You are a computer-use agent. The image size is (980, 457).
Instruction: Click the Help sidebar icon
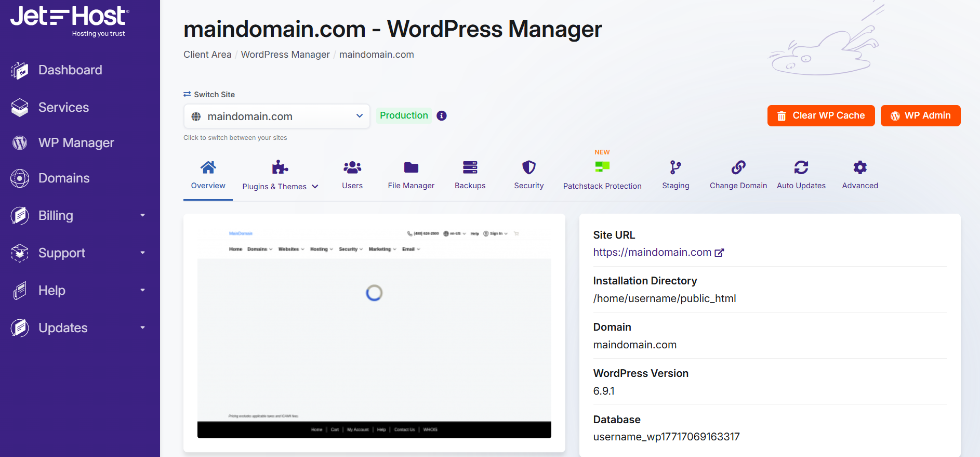20,291
